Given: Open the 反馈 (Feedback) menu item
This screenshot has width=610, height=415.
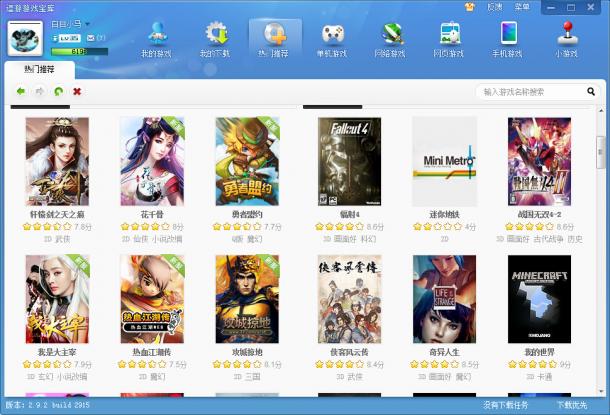Looking at the screenshot, I should (x=494, y=7).
